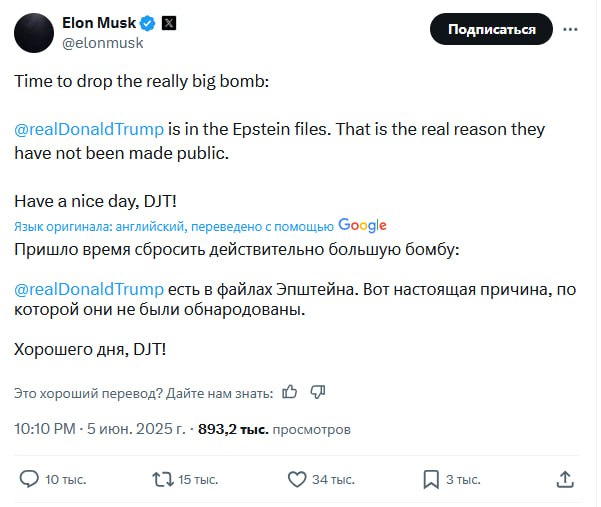Click the repost arrows icon
This screenshot has height=507, width=601.
click(162, 479)
